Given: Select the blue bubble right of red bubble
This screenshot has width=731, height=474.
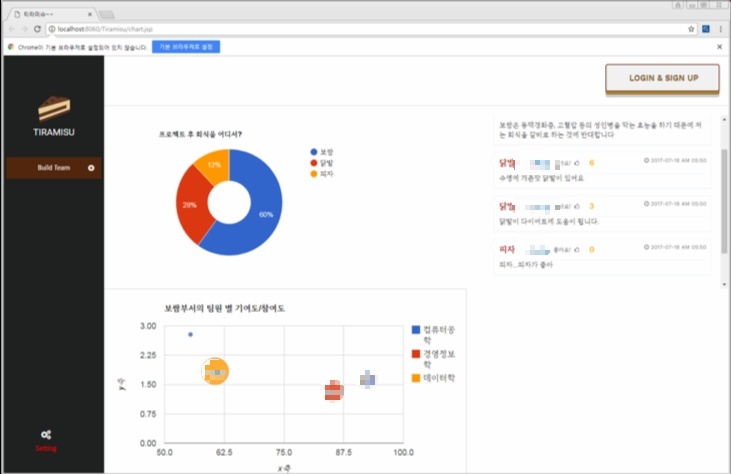Looking at the screenshot, I should [x=368, y=379].
